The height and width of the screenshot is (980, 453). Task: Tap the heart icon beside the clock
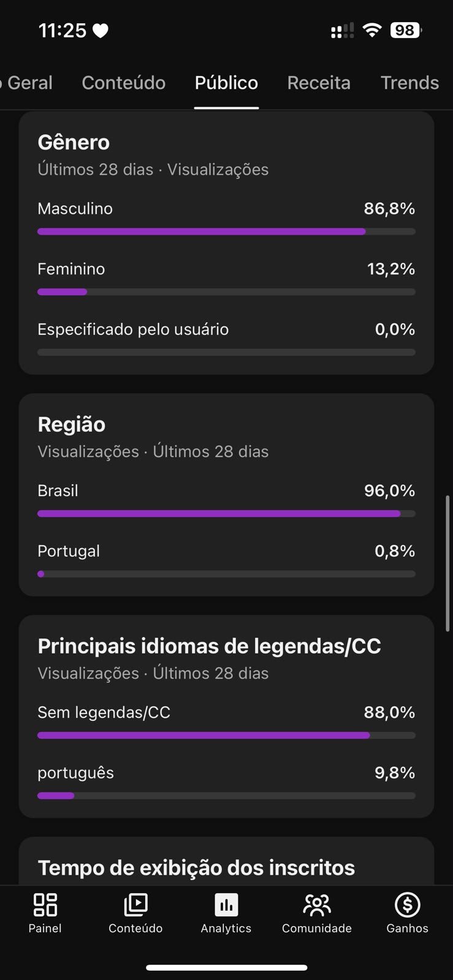click(x=101, y=31)
